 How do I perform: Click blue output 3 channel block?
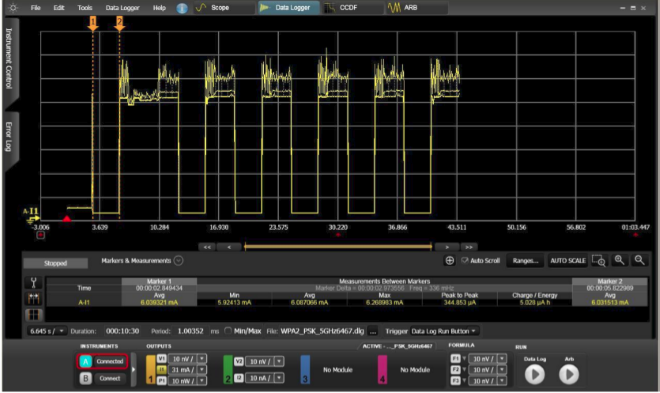click(305, 369)
